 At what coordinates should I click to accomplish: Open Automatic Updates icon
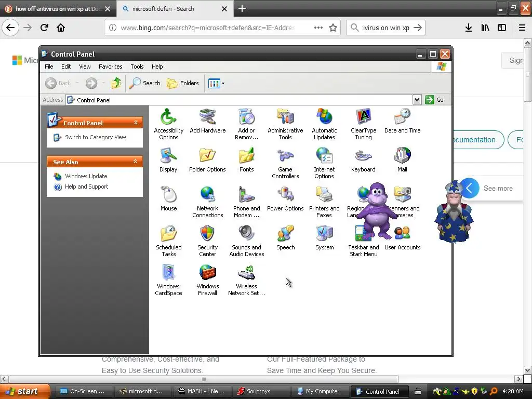tap(324, 124)
